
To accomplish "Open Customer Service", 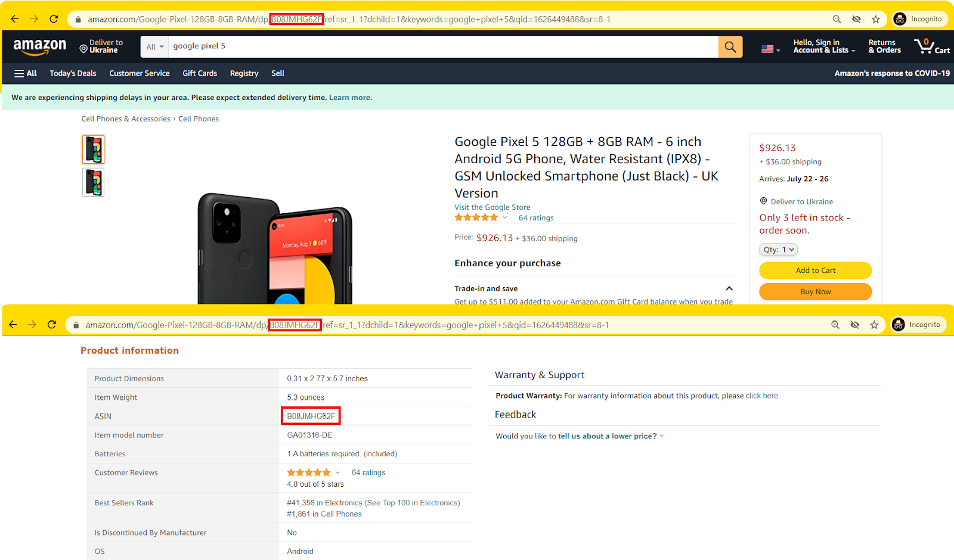I will (140, 73).
